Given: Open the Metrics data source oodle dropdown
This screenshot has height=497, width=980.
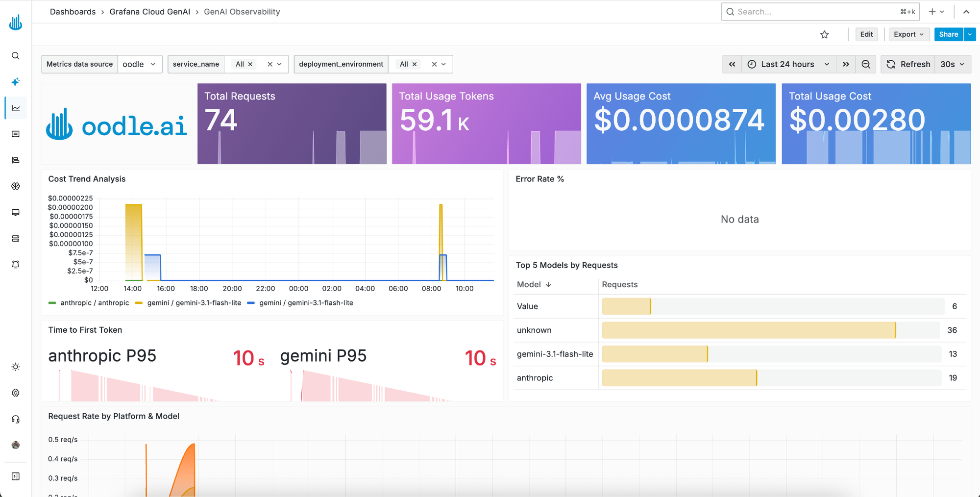Looking at the screenshot, I should tap(140, 64).
